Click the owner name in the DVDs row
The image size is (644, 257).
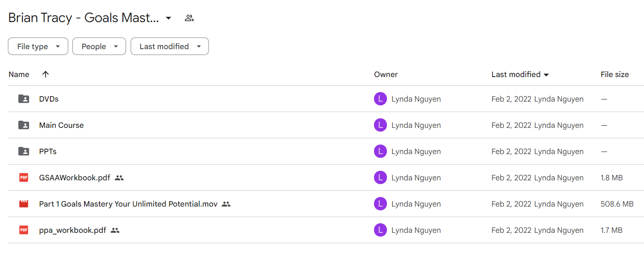point(416,99)
